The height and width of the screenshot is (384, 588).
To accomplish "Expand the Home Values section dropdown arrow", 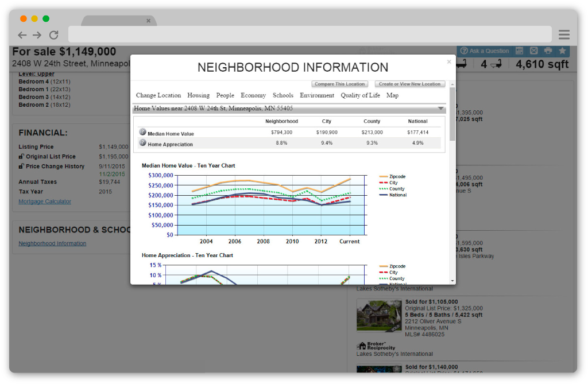I will point(440,108).
